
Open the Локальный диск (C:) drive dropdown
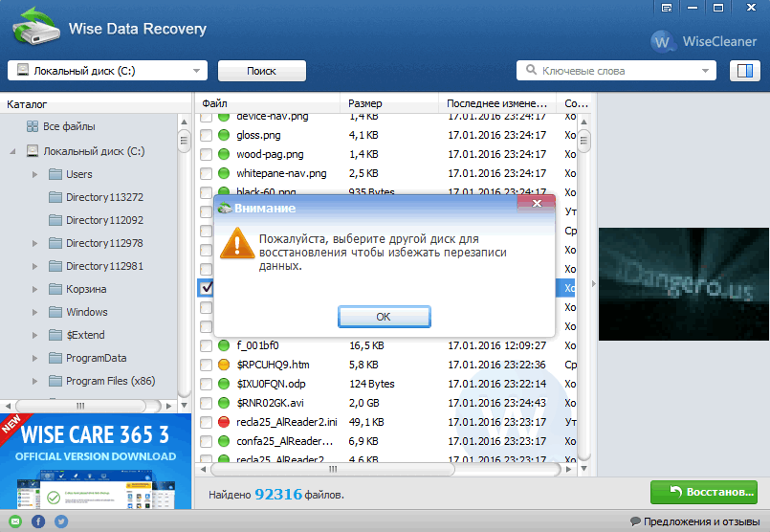(x=107, y=71)
